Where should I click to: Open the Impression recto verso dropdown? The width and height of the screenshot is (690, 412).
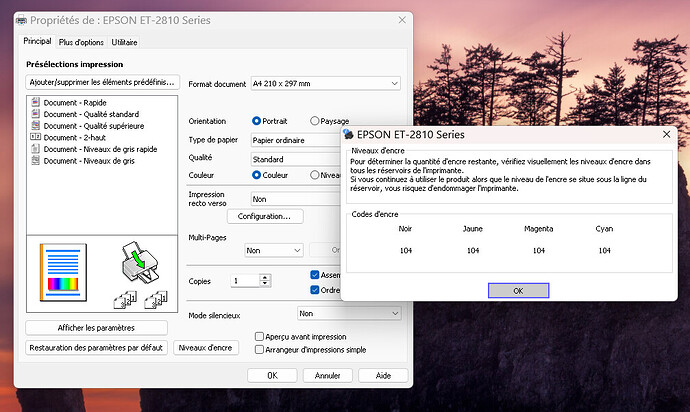coord(296,199)
